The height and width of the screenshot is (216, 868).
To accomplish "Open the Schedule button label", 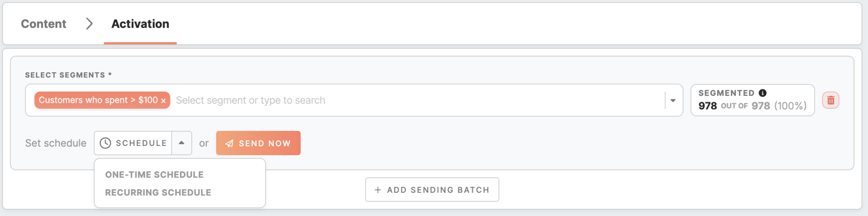I will [x=141, y=143].
